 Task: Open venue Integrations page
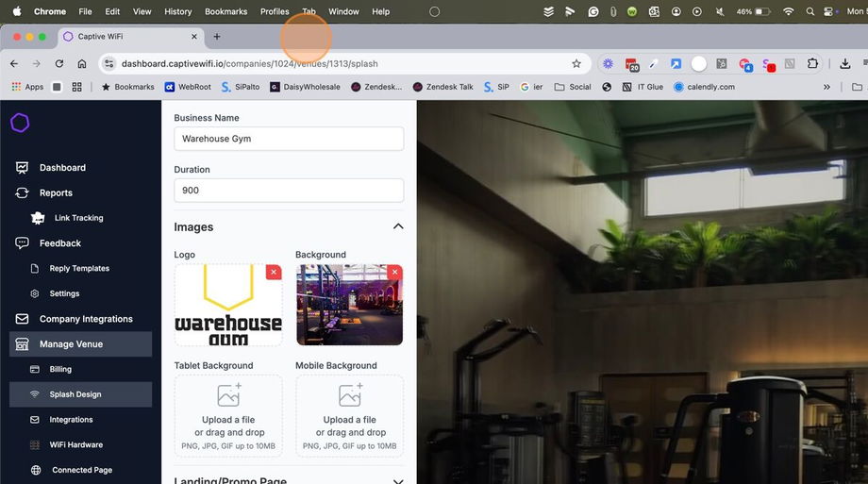coord(71,419)
